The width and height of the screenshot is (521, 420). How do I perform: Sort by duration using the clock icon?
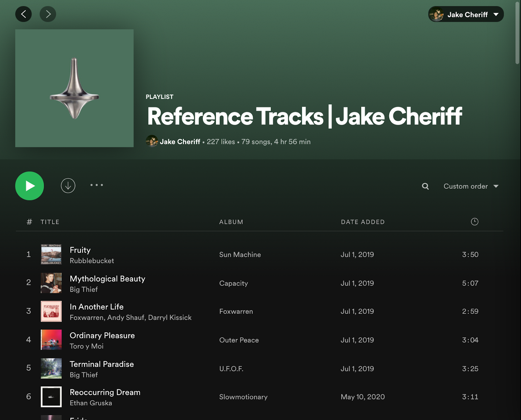click(474, 222)
